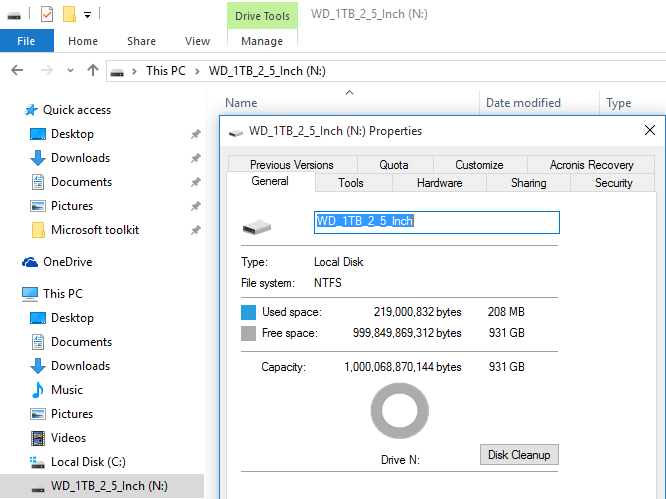Image resolution: width=666 pixels, height=499 pixels.
Task: Click the pin icon next to Downloads
Action: pyautogui.click(x=195, y=158)
